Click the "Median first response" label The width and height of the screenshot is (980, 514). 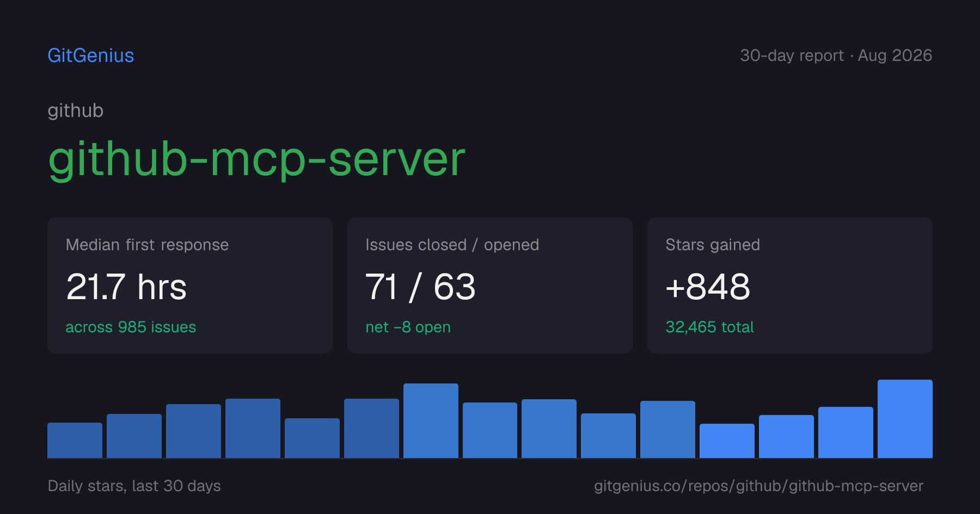(147, 245)
